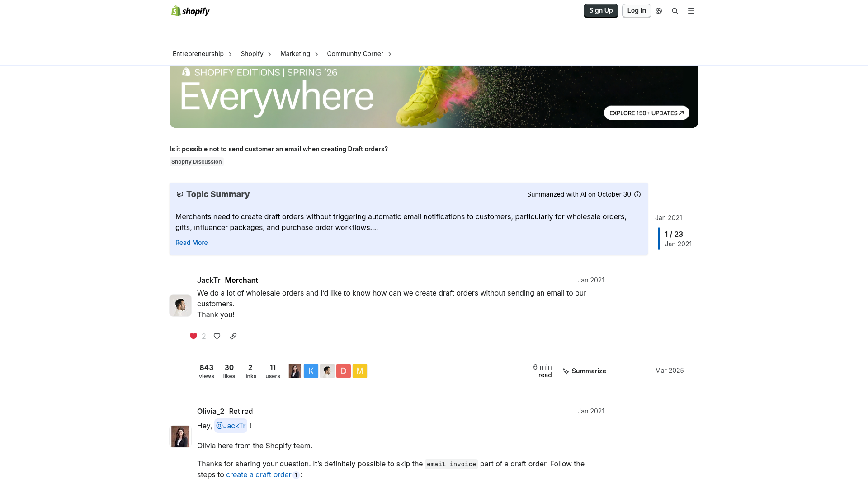
Task: Click the M user avatar
Action: [360, 371]
